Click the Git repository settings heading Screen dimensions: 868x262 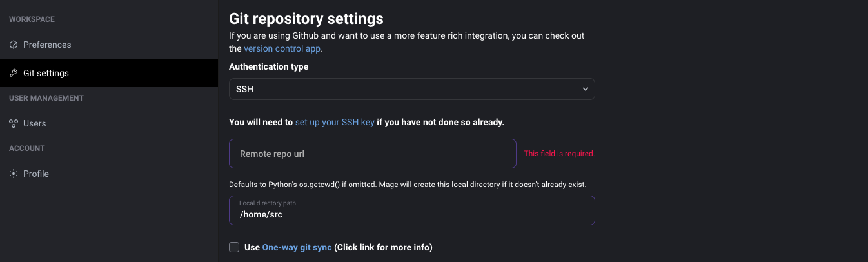click(x=306, y=19)
